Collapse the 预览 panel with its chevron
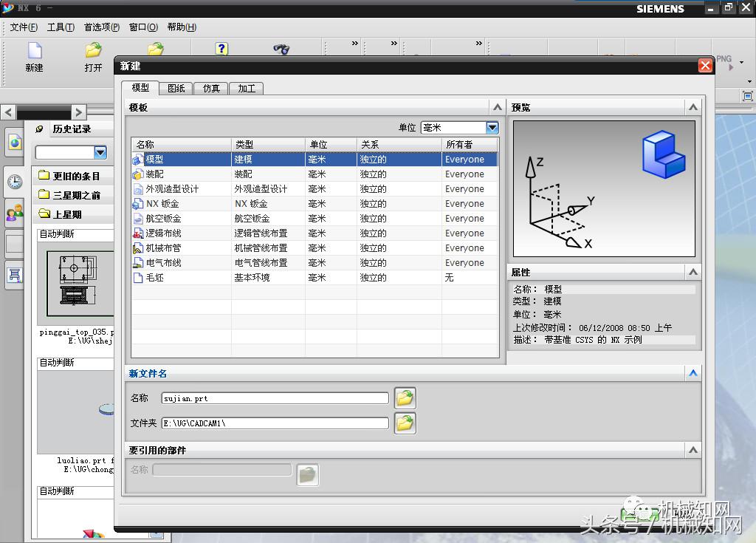 coord(693,106)
